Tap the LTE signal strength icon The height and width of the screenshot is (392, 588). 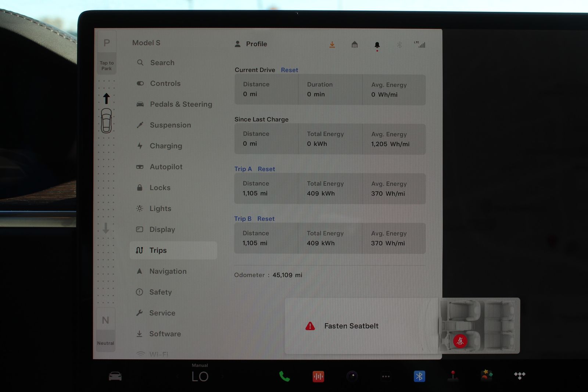(420, 44)
